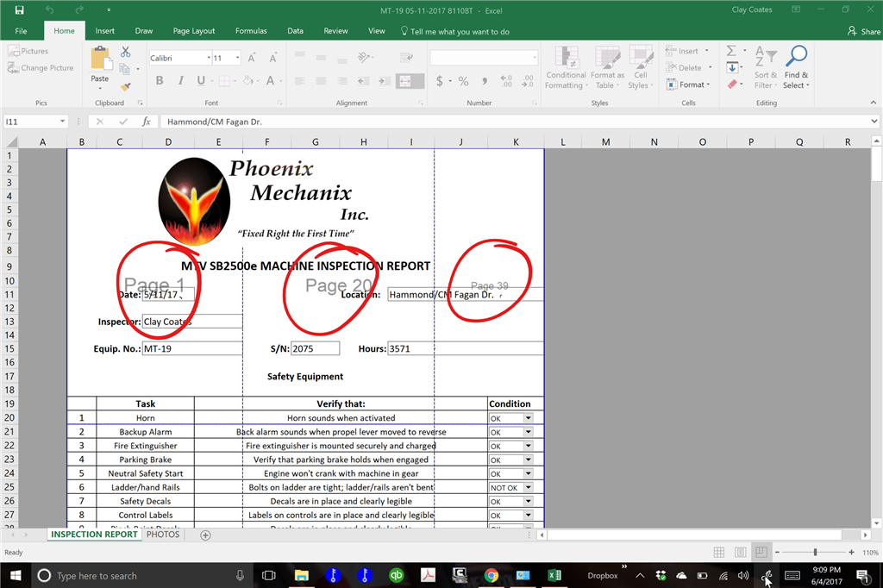This screenshot has width=883, height=588.
Task: Open Conditional Formatting menu
Action: pyautogui.click(x=566, y=67)
